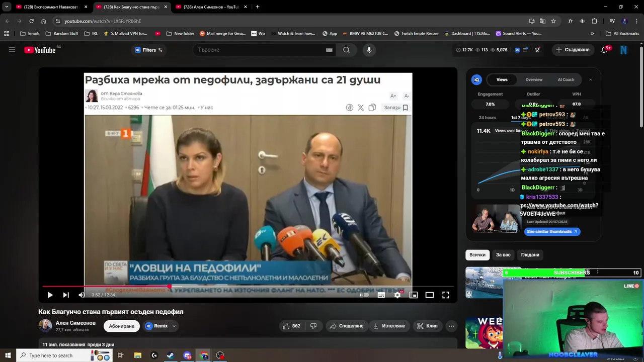Viewport: 644px width, 362px height.
Task: Select the Всички filter chip
Action: (x=477, y=255)
